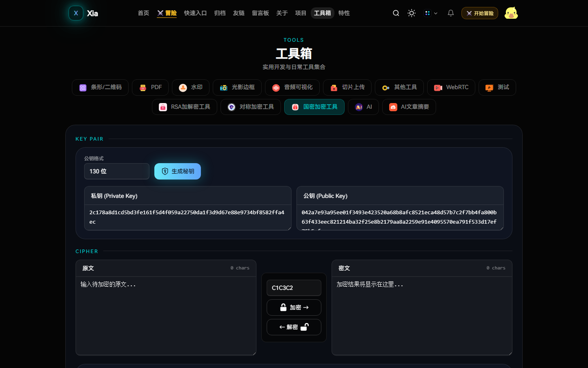Switch to 条形/二维码 tool tab
The height and width of the screenshot is (368, 588).
(x=100, y=88)
